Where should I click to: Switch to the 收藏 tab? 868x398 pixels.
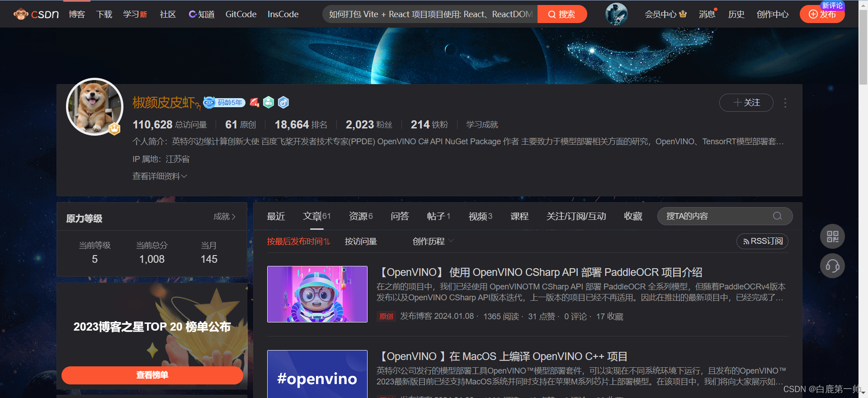coord(633,216)
